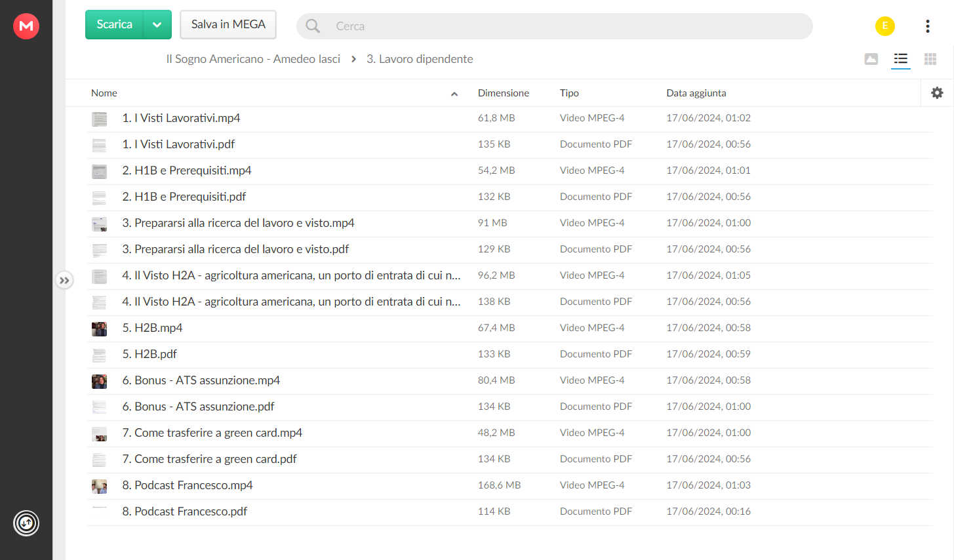Click the Salva in MEGA button

[x=228, y=25]
